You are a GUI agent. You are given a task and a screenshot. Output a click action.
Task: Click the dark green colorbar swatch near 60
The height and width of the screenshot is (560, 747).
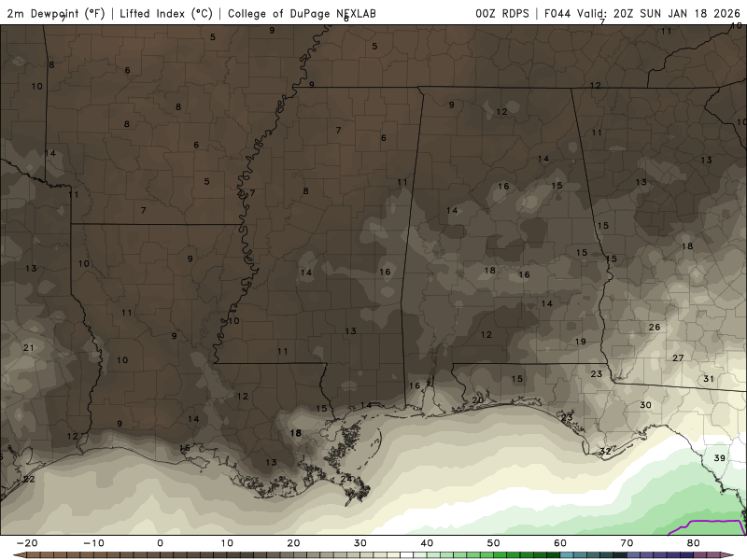tap(553, 555)
